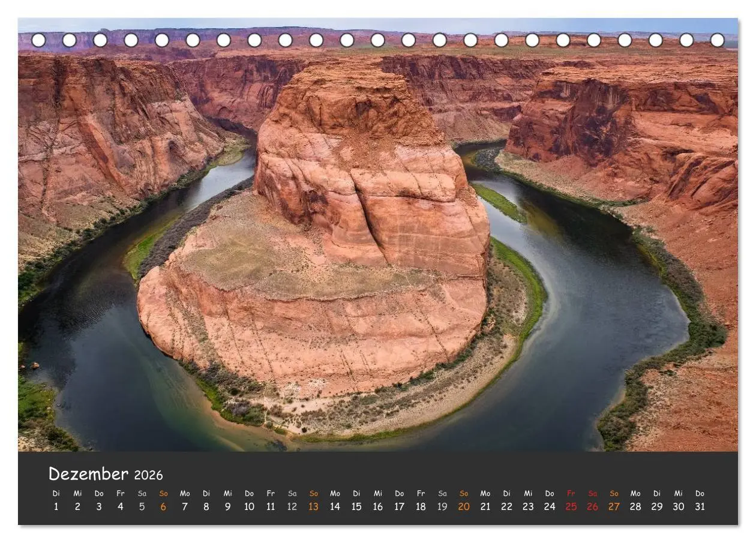Select date 17 in the calendar row
The image size is (756, 543).
pyautogui.click(x=400, y=506)
